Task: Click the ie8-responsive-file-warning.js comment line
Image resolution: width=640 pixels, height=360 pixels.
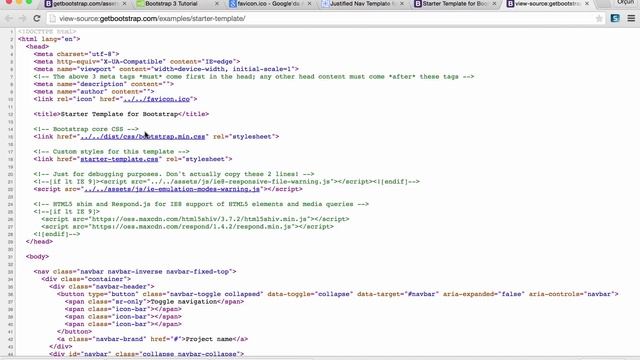Action: 227,181
